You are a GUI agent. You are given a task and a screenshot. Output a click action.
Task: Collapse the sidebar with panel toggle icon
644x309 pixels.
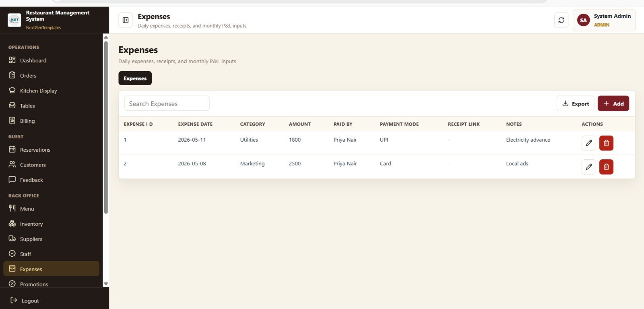126,20
